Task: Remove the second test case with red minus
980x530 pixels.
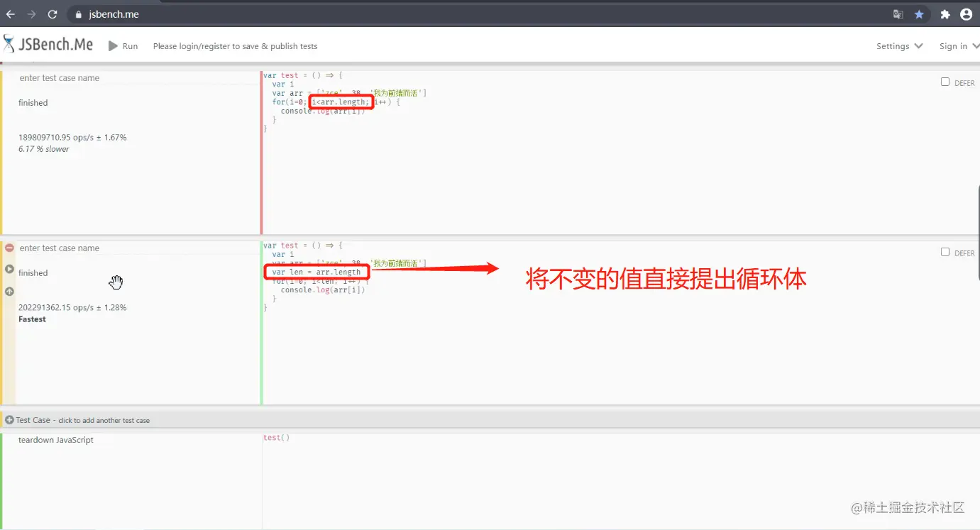Action: pyautogui.click(x=9, y=248)
